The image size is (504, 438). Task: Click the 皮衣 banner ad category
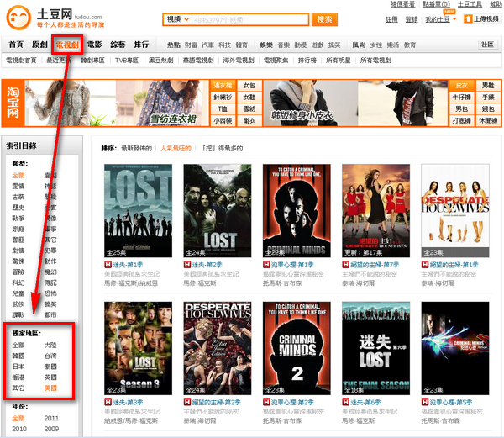[x=461, y=86]
